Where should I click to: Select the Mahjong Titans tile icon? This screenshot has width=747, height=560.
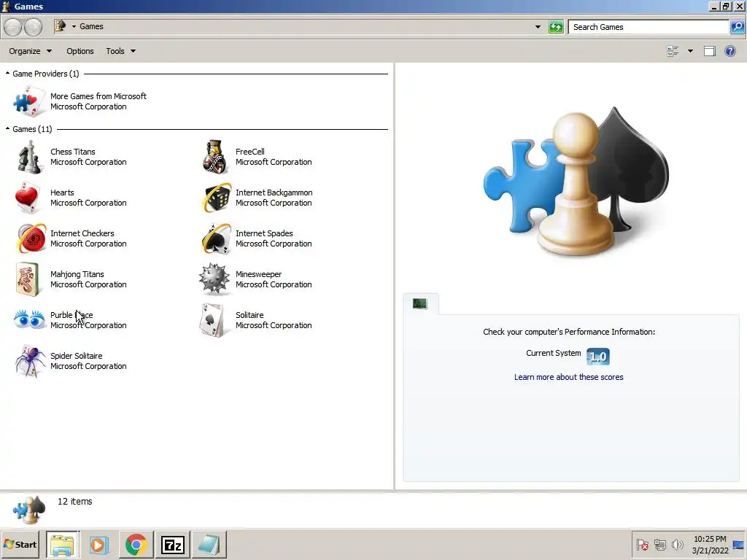27,279
